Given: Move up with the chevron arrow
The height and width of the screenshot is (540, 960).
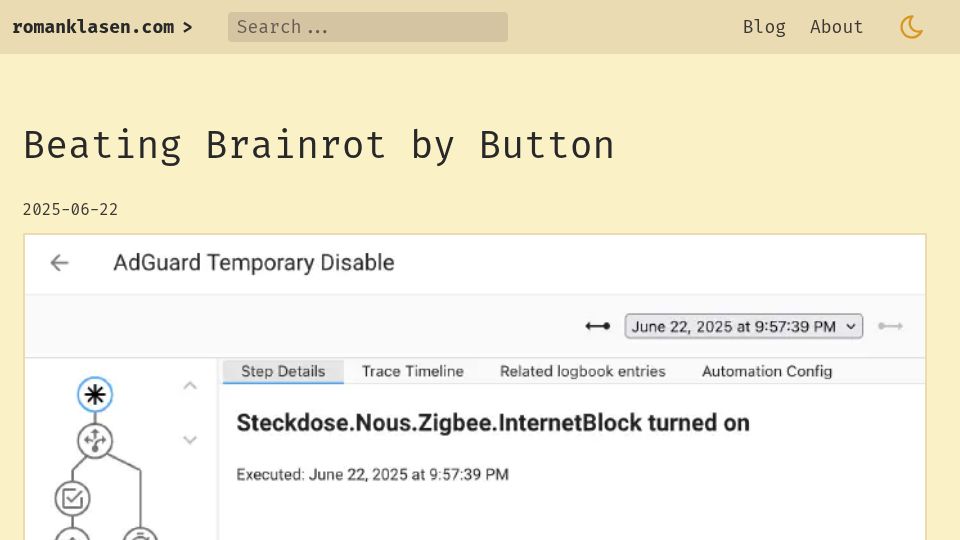Looking at the screenshot, I should point(190,386).
